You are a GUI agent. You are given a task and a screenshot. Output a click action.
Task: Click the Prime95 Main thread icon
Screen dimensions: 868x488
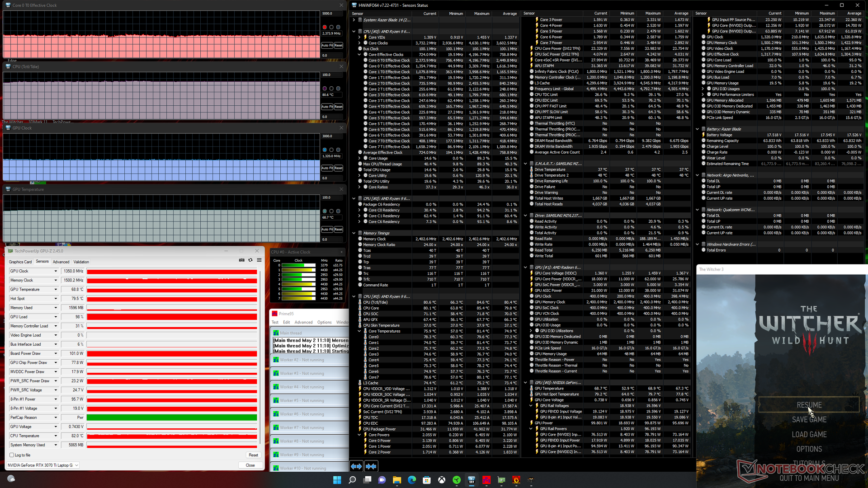[x=276, y=333]
